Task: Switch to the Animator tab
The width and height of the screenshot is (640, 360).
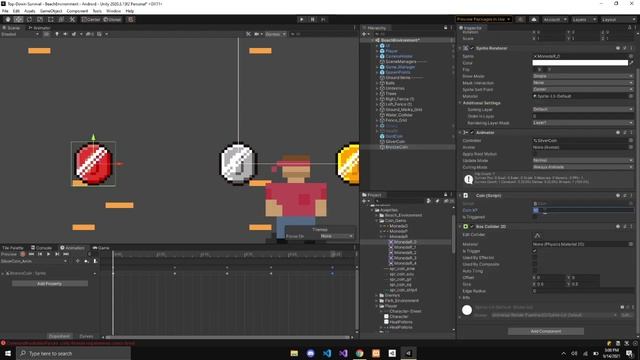Action: pos(40,28)
